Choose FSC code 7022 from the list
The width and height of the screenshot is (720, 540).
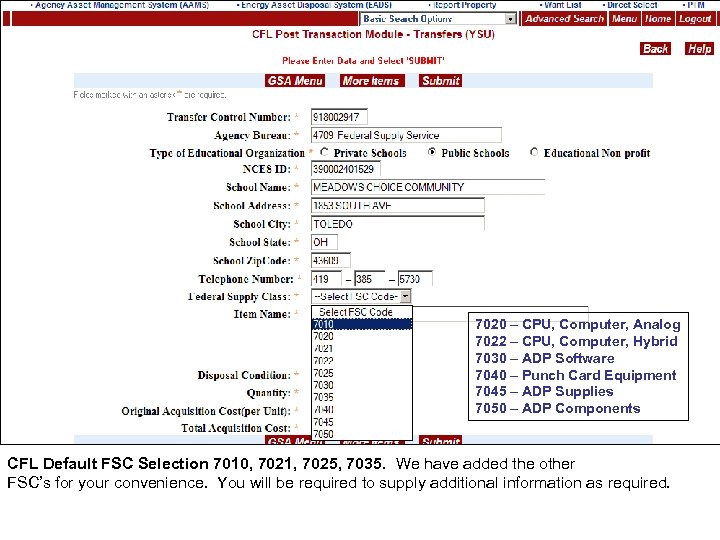point(362,361)
